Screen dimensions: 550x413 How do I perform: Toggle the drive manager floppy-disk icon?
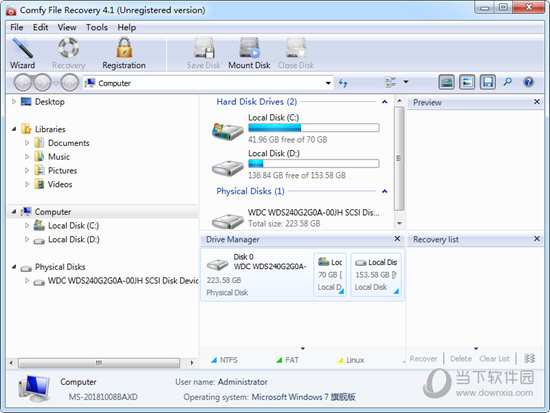click(x=488, y=82)
